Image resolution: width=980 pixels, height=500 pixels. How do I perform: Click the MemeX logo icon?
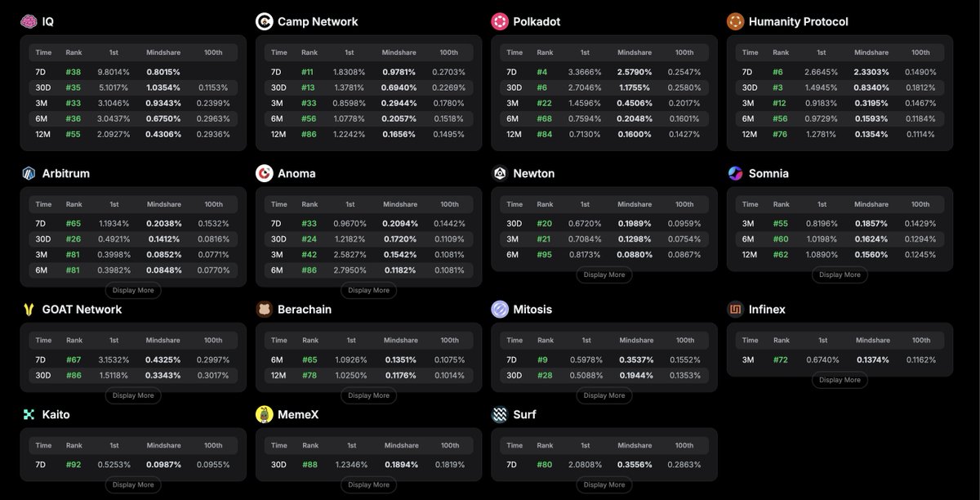click(x=264, y=414)
